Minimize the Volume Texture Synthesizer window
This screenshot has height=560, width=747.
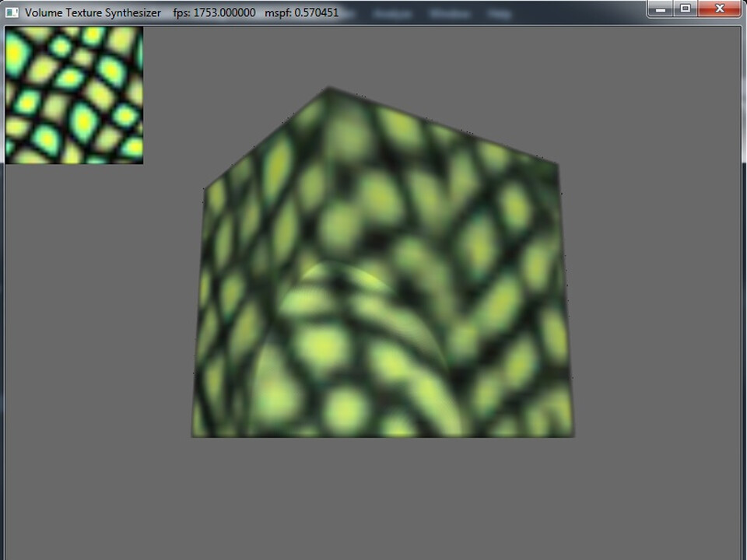click(661, 9)
